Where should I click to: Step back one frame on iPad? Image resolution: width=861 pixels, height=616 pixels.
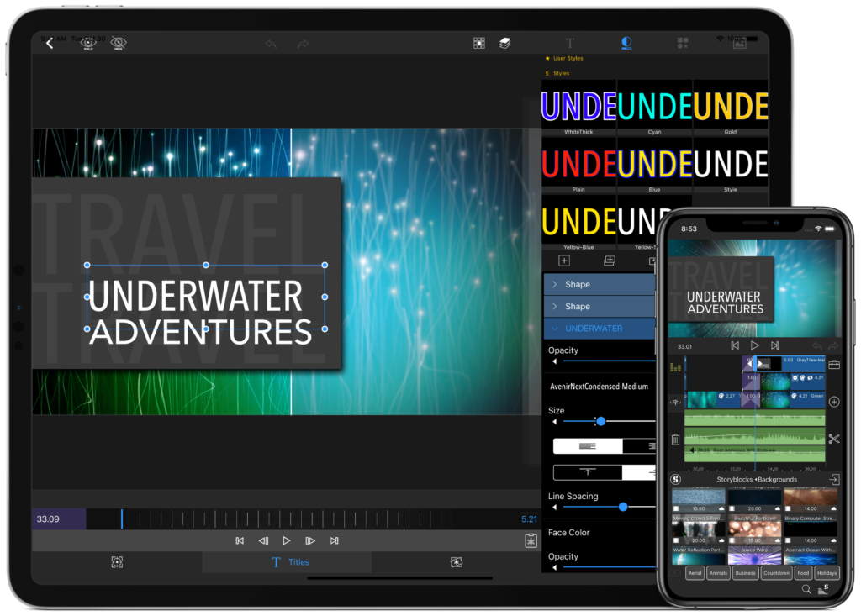[263, 540]
